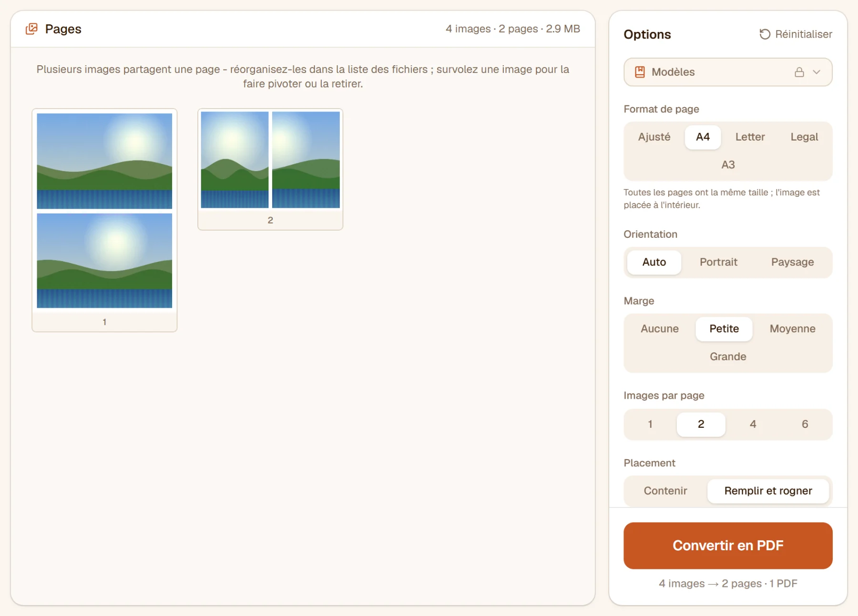The width and height of the screenshot is (858, 616).
Task: Click the Réinitialiser reset arrow icon
Action: (x=765, y=34)
